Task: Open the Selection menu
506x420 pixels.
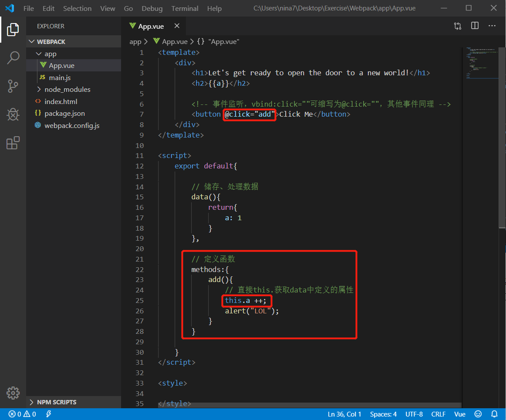Action: pyautogui.click(x=77, y=8)
